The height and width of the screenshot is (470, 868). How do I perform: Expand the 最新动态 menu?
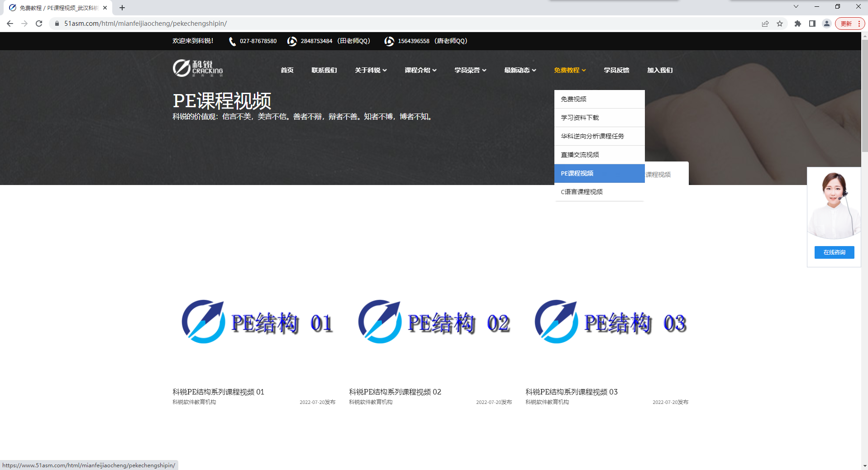click(x=520, y=70)
